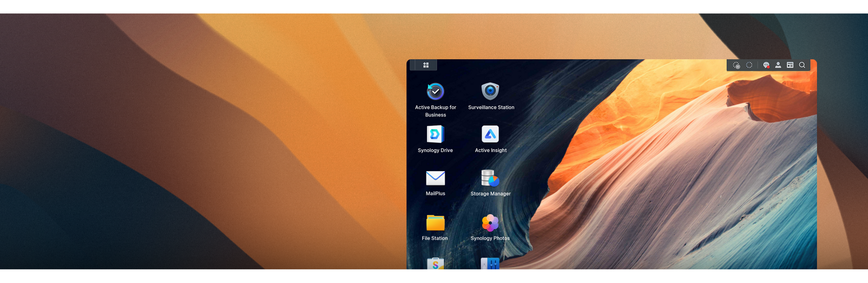Click the 'Storage Manager' label
This screenshot has height=283, width=868.
point(491,194)
